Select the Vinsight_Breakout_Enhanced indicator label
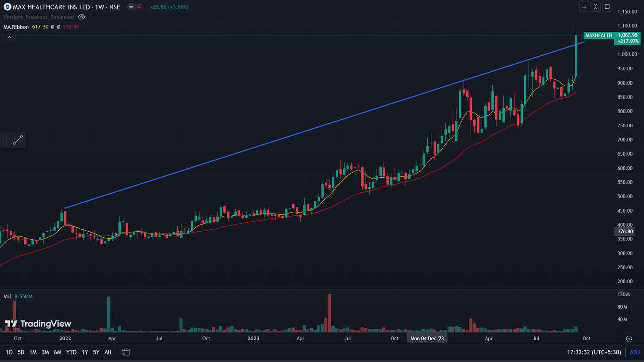 pyautogui.click(x=39, y=17)
